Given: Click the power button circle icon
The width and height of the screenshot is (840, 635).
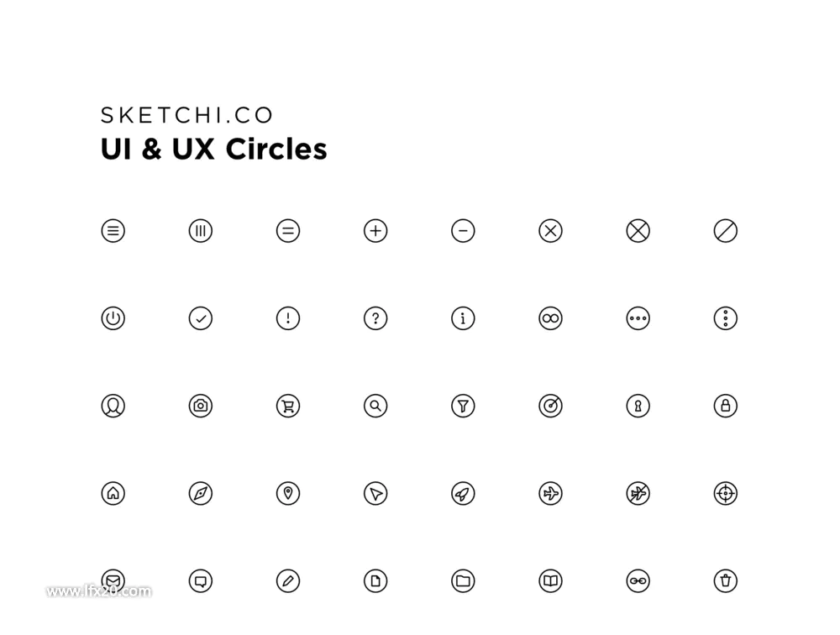Looking at the screenshot, I should coord(113,318).
